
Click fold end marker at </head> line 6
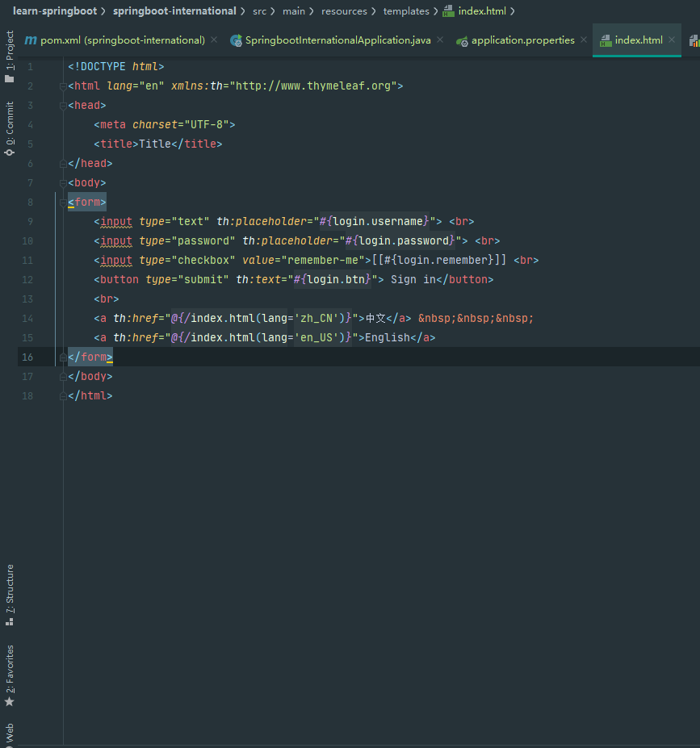(63, 164)
